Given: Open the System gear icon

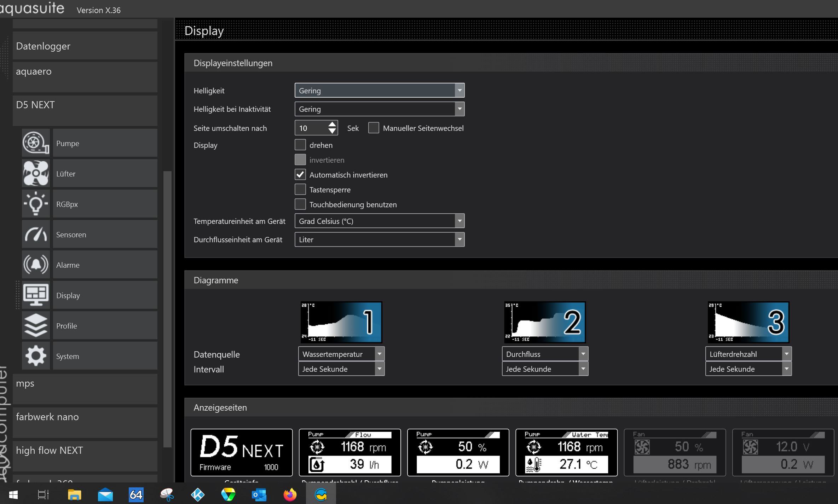Looking at the screenshot, I should point(36,356).
